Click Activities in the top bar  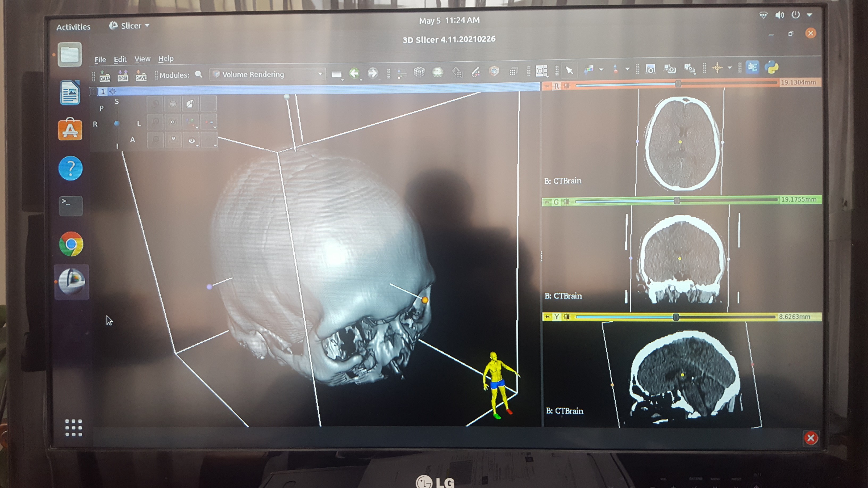click(x=73, y=27)
